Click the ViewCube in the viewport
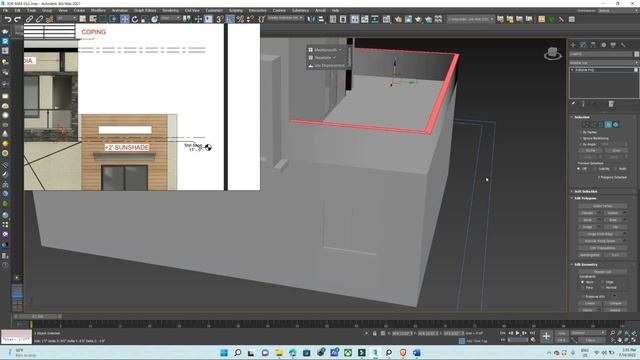The image size is (640, 360). coord(553,53)
